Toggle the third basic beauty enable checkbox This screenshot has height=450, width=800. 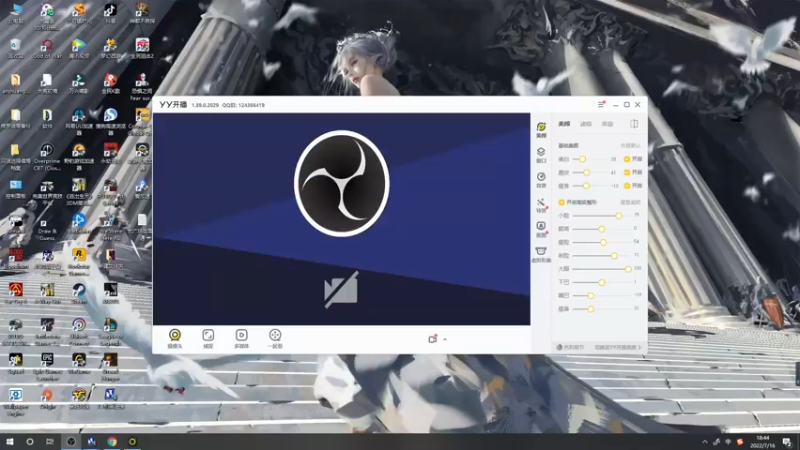point(627,186)
